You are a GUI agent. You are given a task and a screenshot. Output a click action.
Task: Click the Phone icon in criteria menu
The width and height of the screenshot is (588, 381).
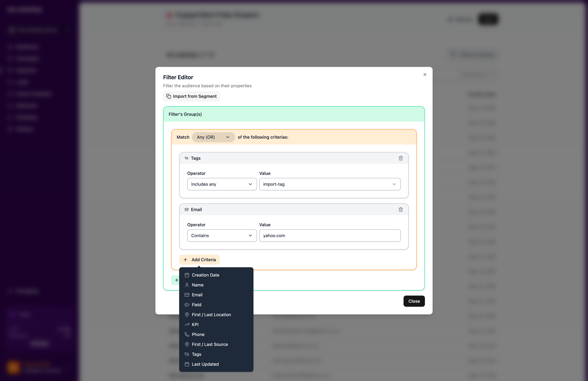tap(187, 335)
